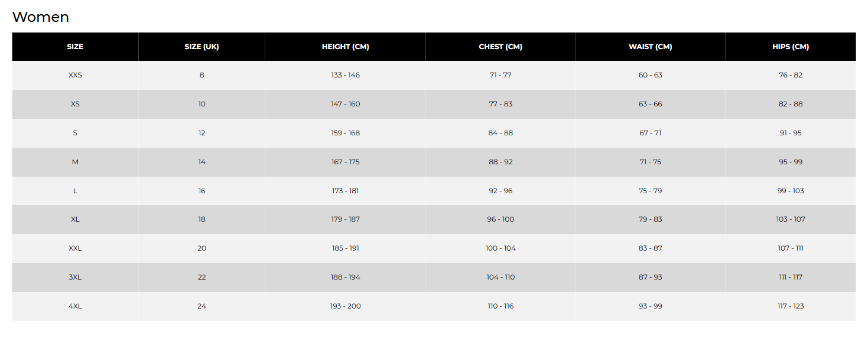Viewport: 868px width, 341px height.
Task: Select height range 159 - 168
Action: click(345, 133)
